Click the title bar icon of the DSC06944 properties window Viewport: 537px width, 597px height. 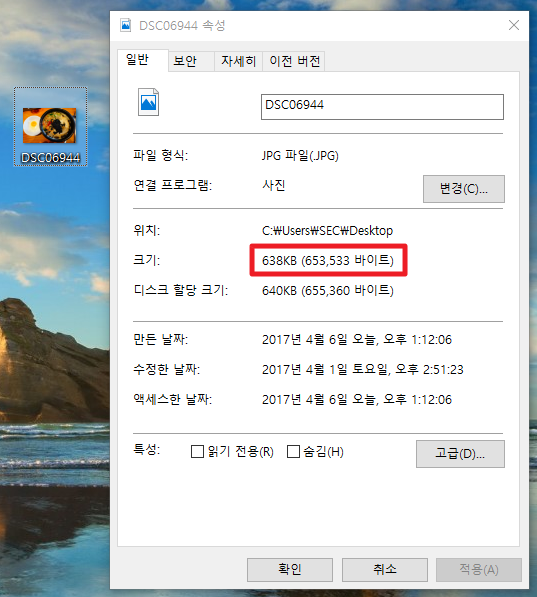tap(126, 25)
